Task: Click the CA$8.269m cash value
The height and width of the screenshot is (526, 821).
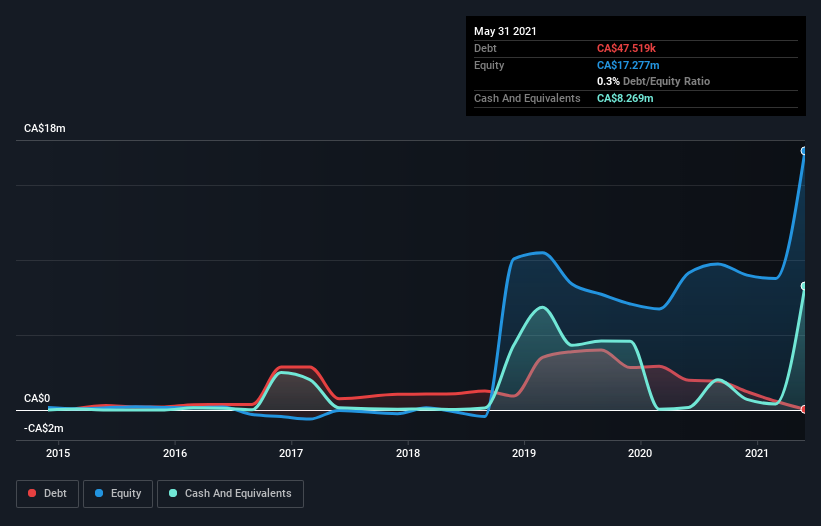Action: [x=625, y=98]
